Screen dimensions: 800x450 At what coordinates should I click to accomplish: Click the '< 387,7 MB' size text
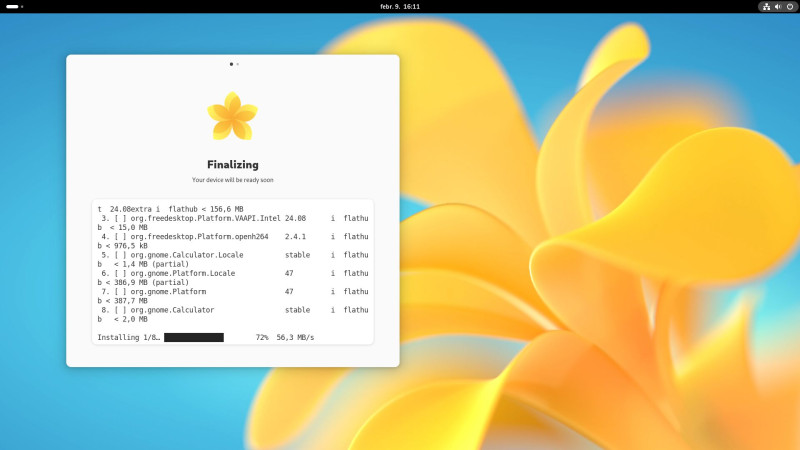pos(127,301)
